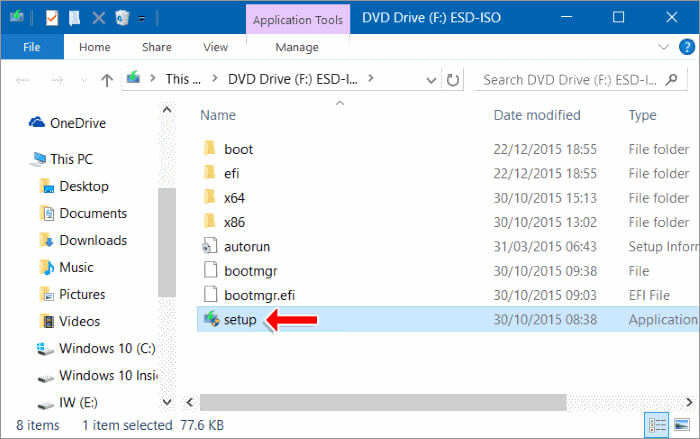Refresh the folder view

coord(453,80)
